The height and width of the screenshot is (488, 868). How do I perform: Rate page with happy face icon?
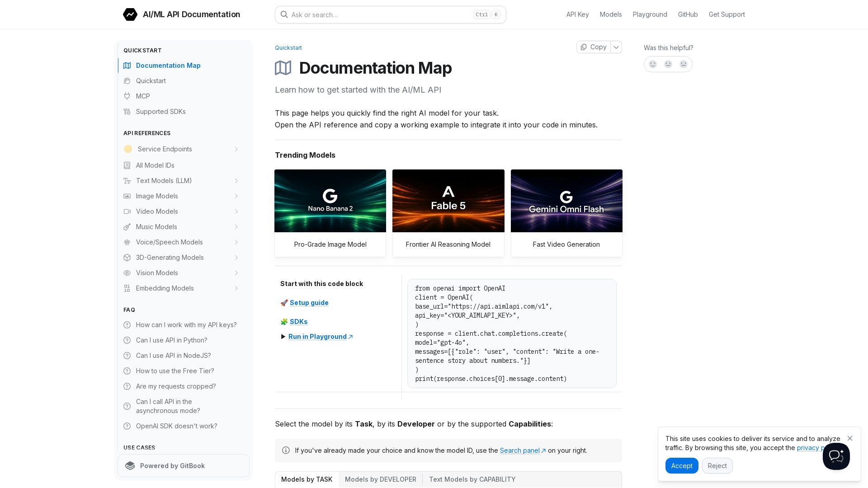click(x=653, y=64)
